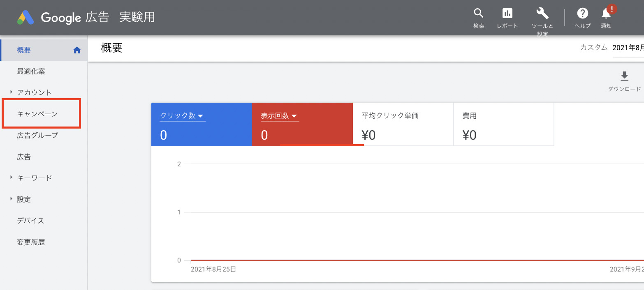Open 最適化案 in the sidebar
644x290 pixels.
tap(31, 71)
